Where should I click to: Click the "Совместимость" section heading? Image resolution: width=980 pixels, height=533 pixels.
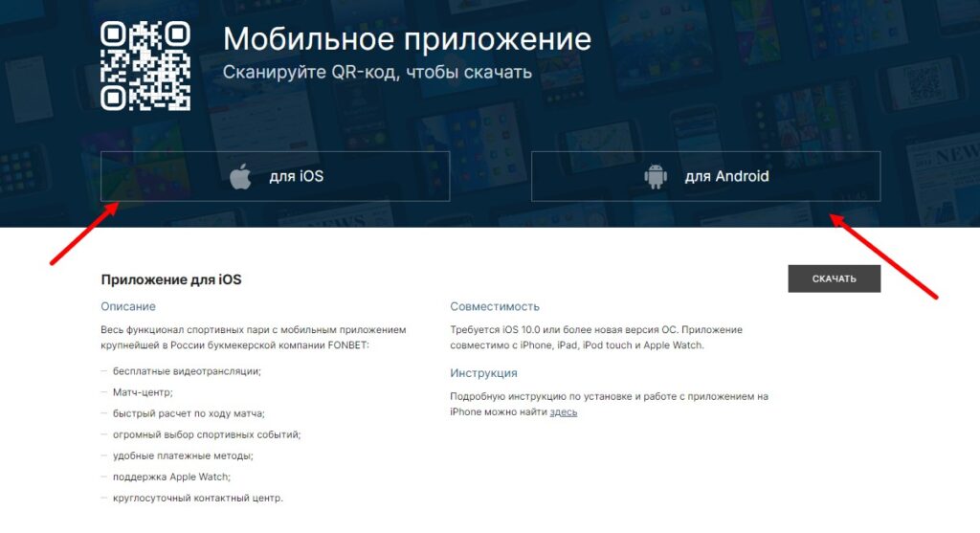coord(495,306)
